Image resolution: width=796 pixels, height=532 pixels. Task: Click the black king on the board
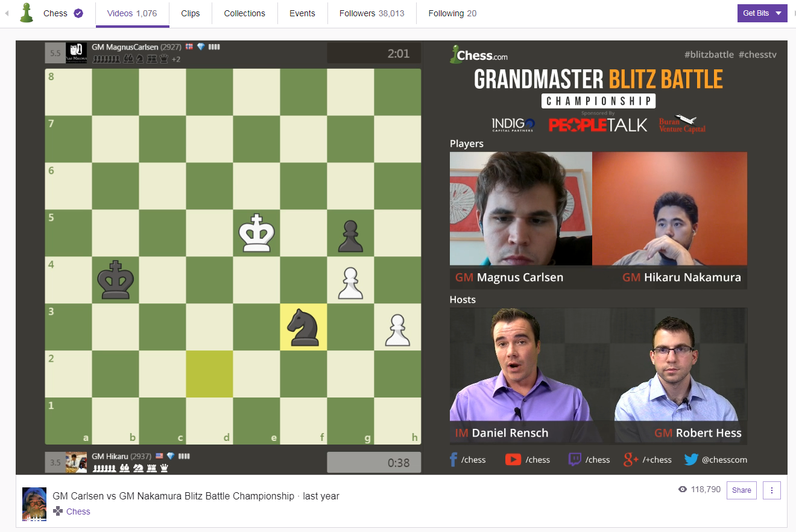[116, 280]
